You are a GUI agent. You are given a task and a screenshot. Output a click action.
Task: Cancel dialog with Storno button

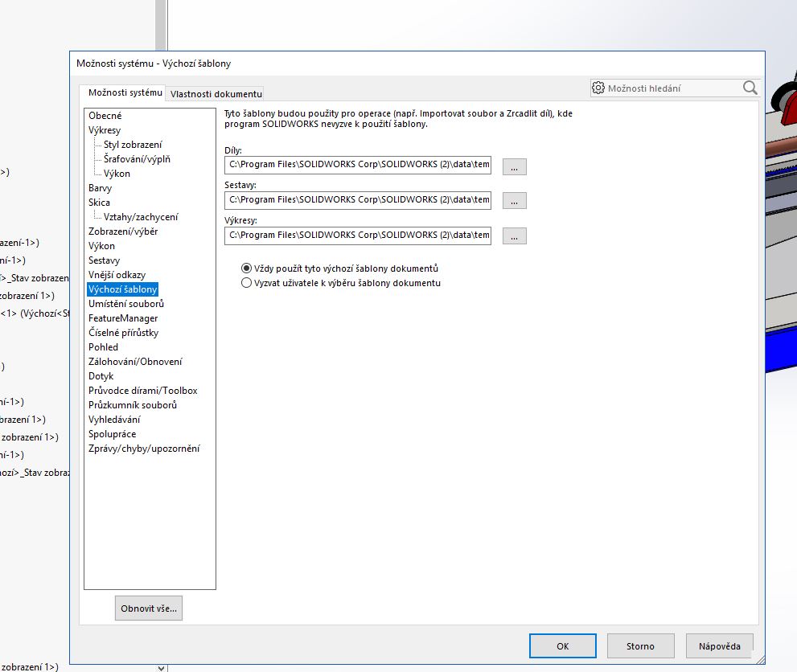[x=640, y=645]
